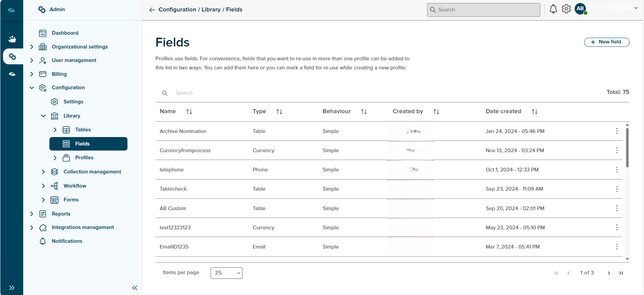Screen dimensions: 644x295
Task: Select Notifications in the sidebar
Action: click(x=67, y=241)
